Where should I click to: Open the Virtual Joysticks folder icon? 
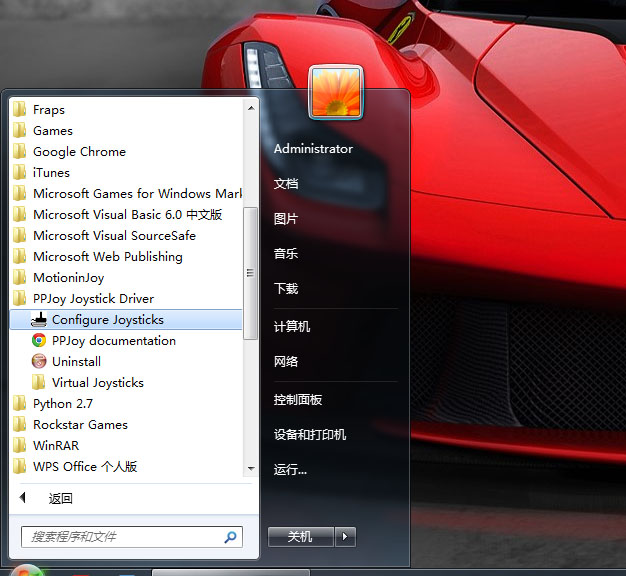click(x=39, y=383)
